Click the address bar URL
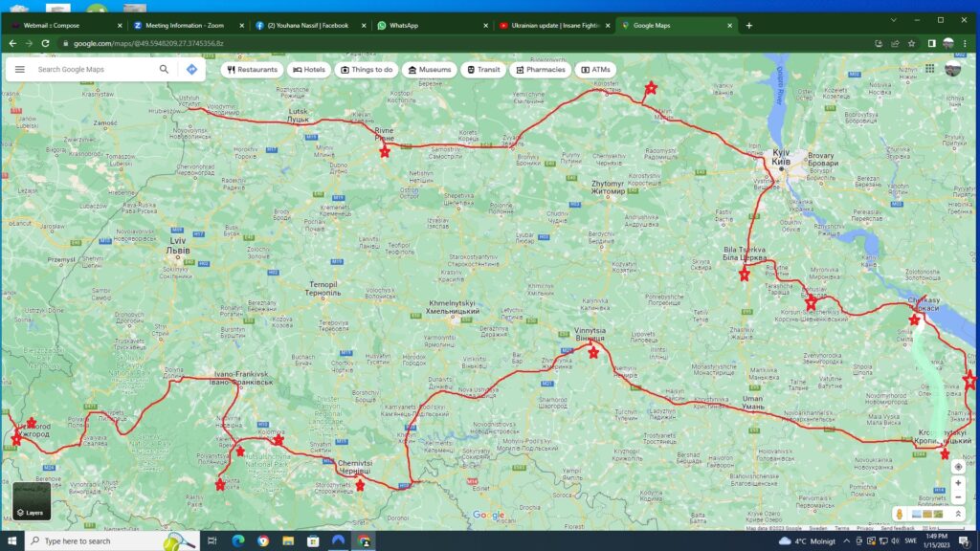This screenshot has width=980, height=551. pos(148,44)
